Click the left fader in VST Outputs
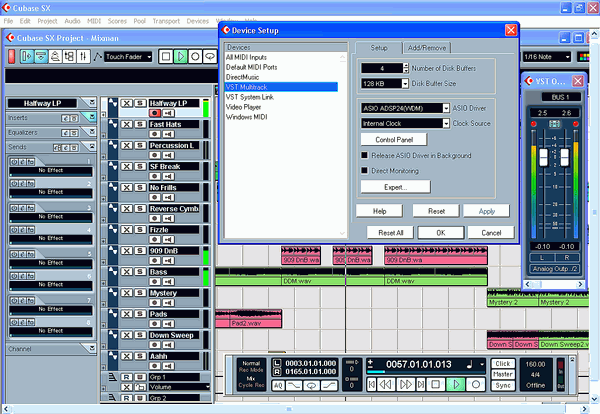 tap(543, 157)
